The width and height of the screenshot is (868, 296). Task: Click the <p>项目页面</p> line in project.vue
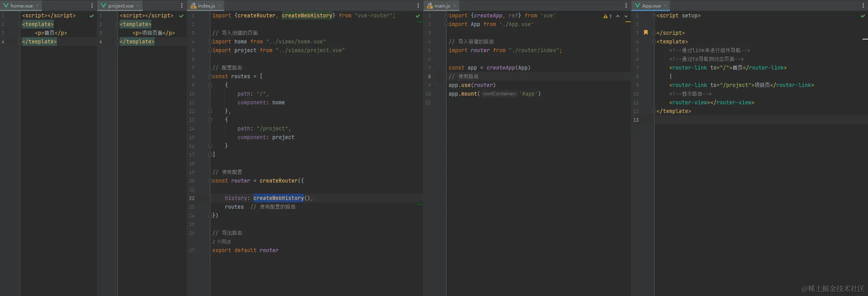154,33
